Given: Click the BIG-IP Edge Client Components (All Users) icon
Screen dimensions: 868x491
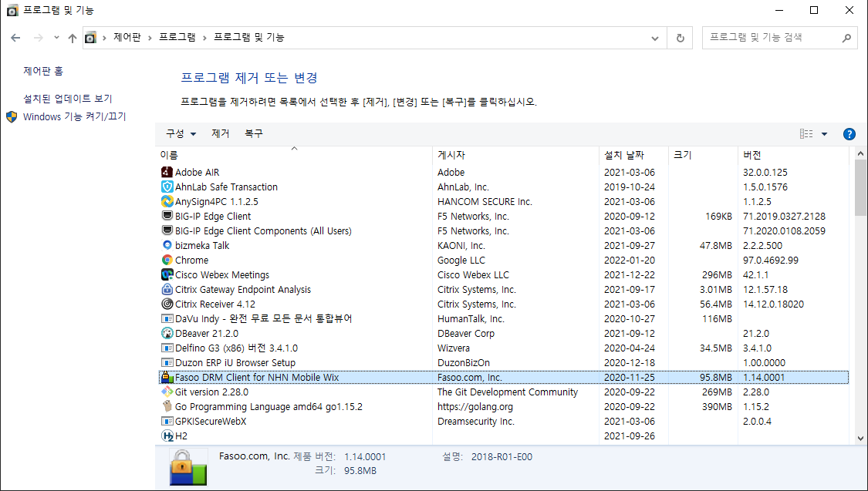Looking at the screenshot, I should [x=167, y=230].
